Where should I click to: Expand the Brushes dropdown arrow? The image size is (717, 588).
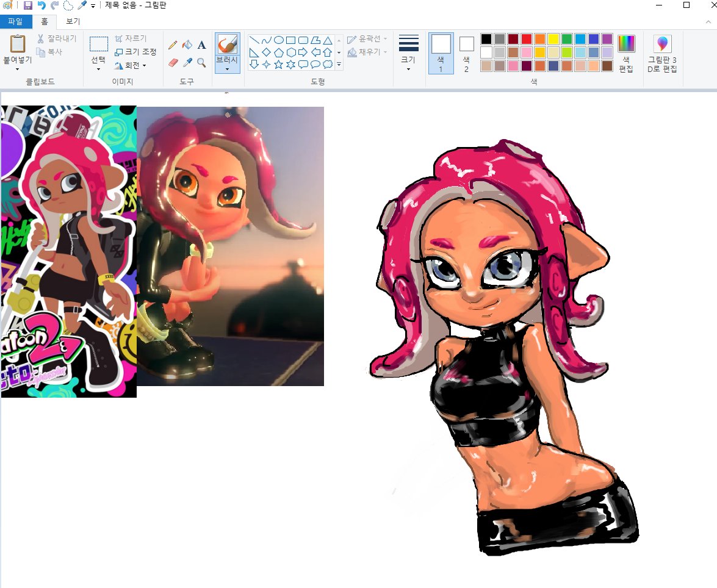(x=227, y=69)
